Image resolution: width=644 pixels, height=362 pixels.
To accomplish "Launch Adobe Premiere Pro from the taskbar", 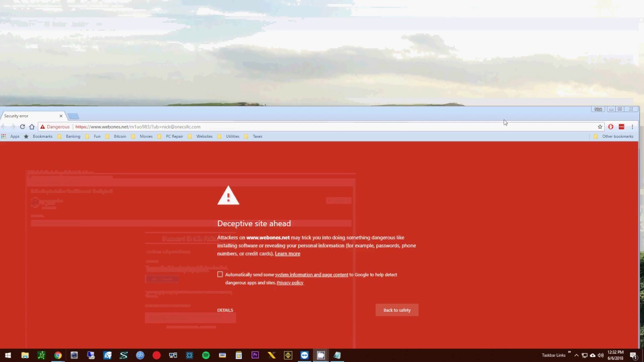I will (255, 355).
